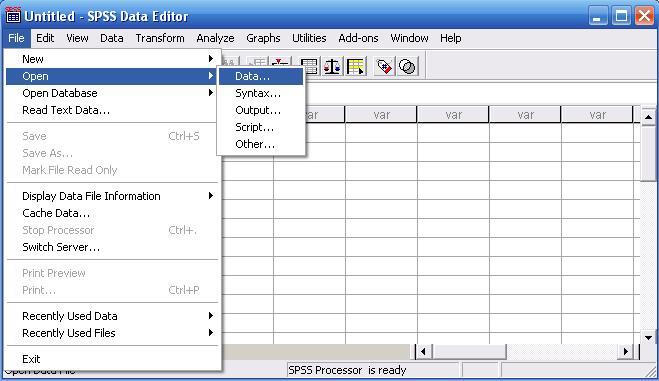Expand Display Data File Information submenu
The width and height of the screenshot is (659, 381).
click(x=112, y=196)
